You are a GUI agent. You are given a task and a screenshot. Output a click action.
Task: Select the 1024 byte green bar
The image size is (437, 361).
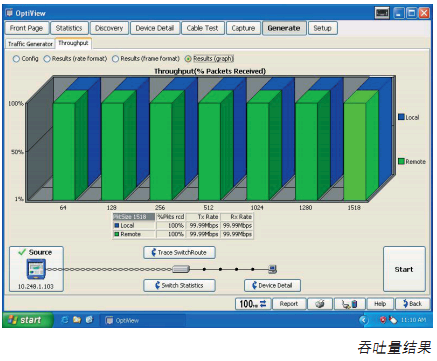click(258, 152)
